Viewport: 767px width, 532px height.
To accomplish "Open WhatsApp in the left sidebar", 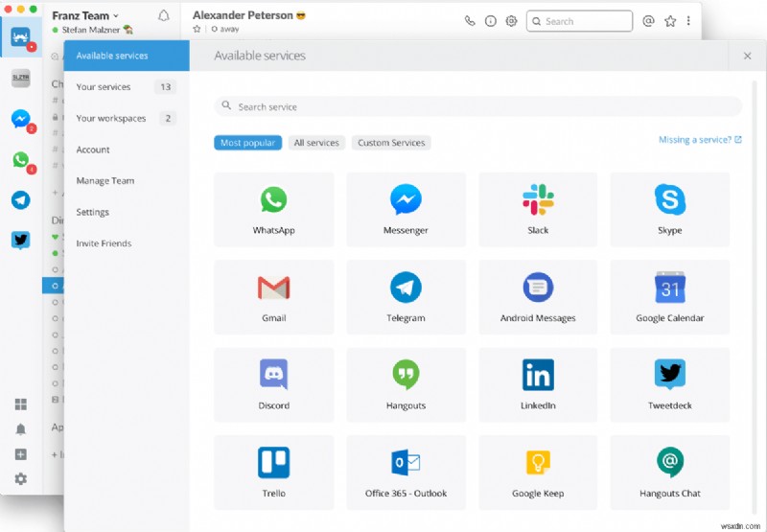I will (20, 159).
